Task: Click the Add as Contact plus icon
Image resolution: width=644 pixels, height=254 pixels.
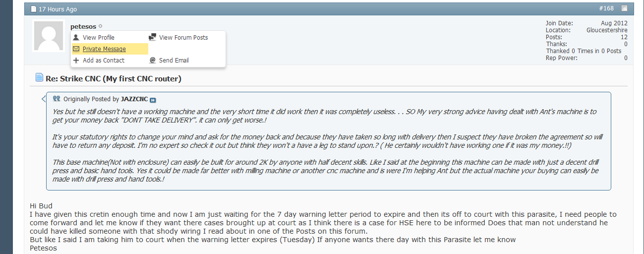Action: tap(76, 61)
